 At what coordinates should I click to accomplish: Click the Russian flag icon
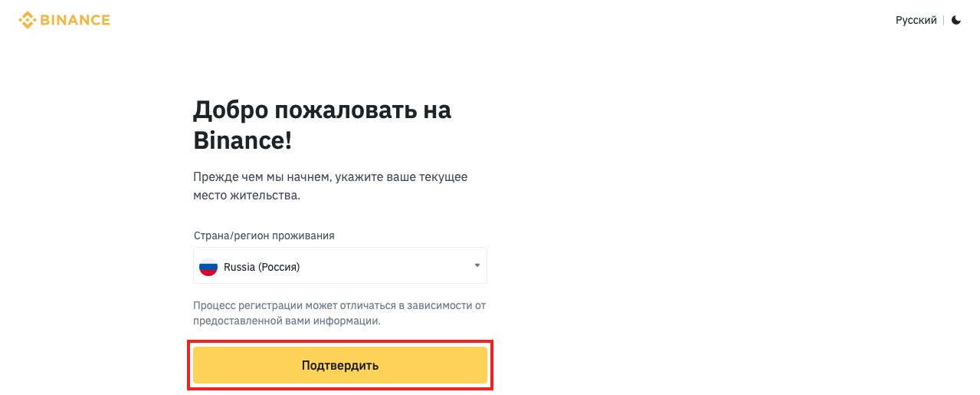point(208,267)
